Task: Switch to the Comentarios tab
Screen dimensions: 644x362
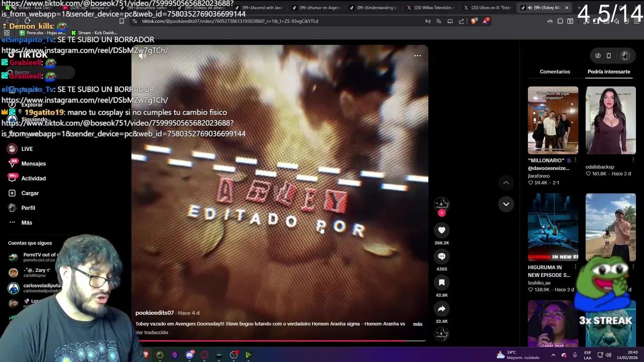Action: pyautogui.click(x=554, y=71)
